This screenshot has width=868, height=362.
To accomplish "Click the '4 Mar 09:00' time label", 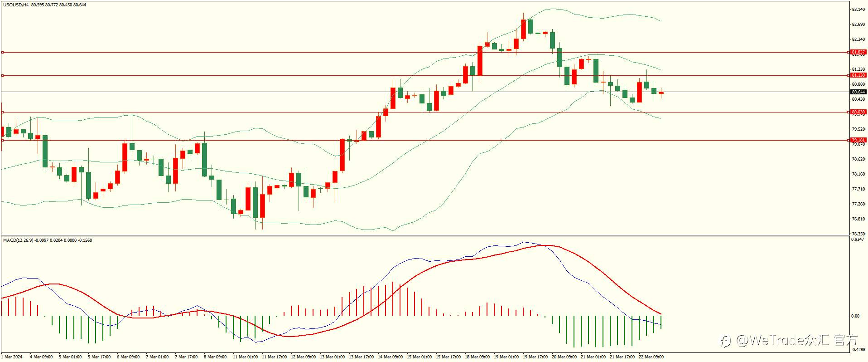I will click(41, 357).
